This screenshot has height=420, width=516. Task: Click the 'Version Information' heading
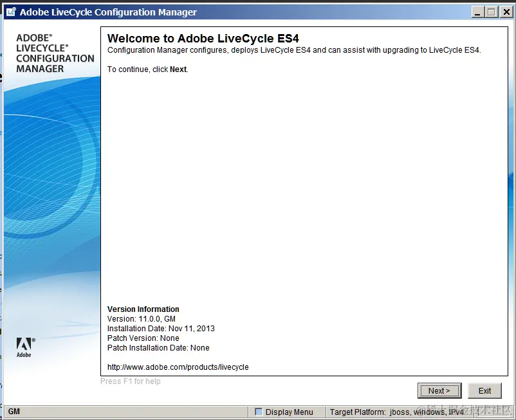[143, 309]
